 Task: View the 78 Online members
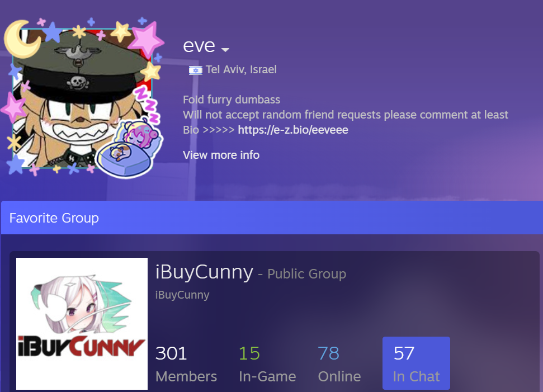pos(339,363)
